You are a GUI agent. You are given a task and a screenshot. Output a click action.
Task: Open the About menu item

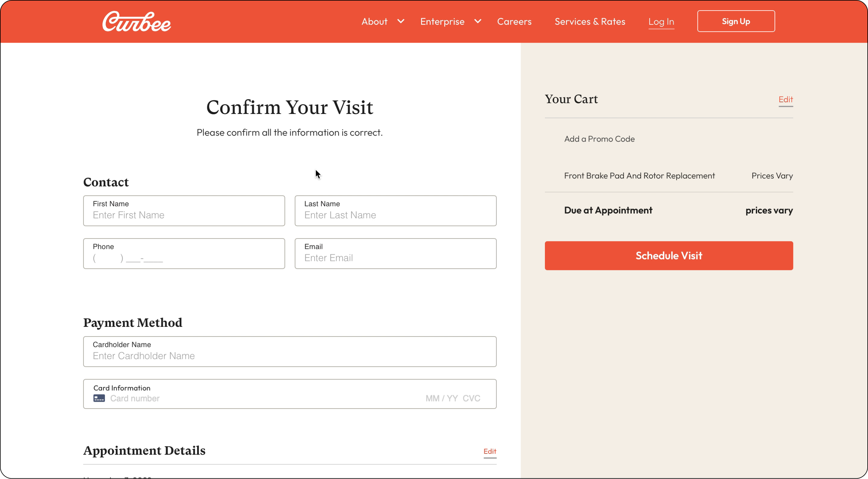(x=374, y=21)
